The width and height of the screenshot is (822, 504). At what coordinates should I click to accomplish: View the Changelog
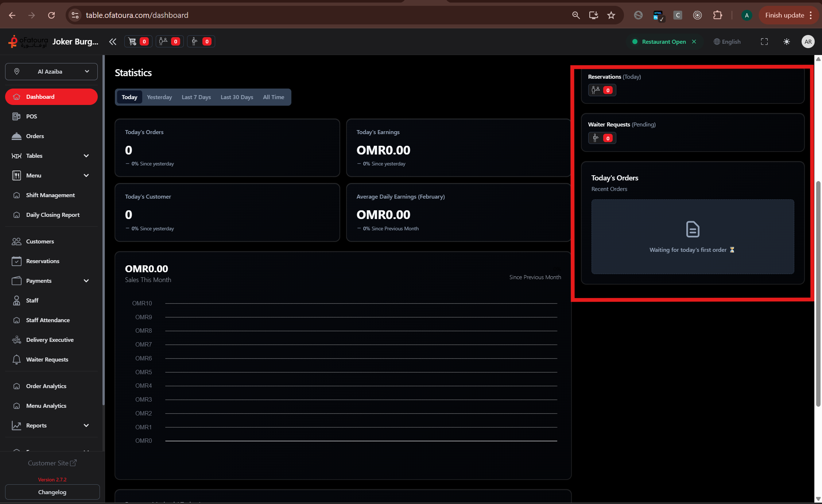(52, 492)
